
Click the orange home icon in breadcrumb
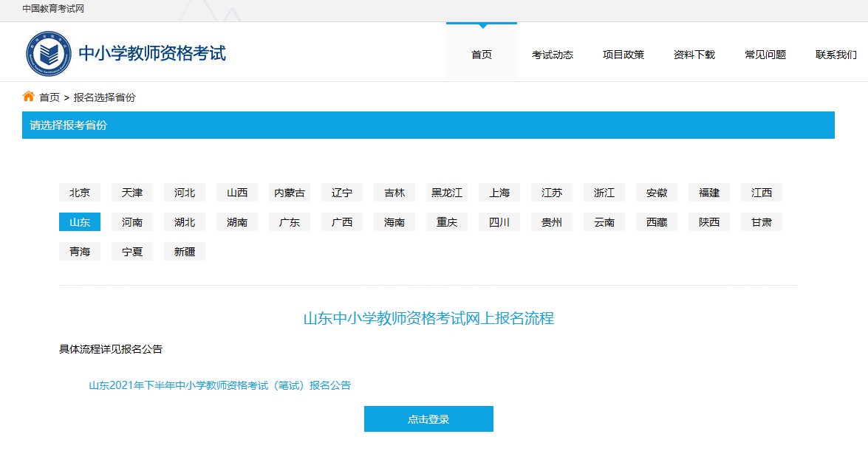[x=29, y=97]
